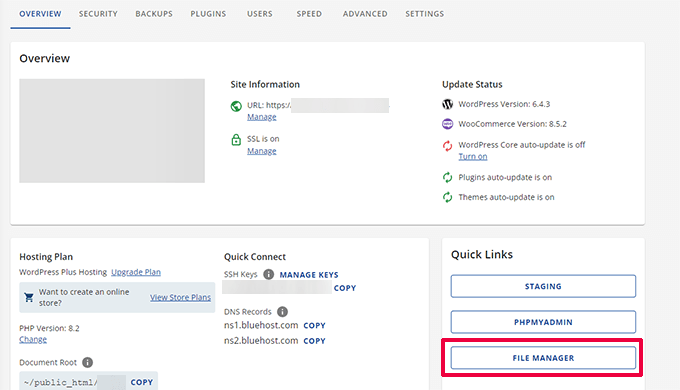
Task: Click the ns2.bluehost.com text
Action: [261, 341]
